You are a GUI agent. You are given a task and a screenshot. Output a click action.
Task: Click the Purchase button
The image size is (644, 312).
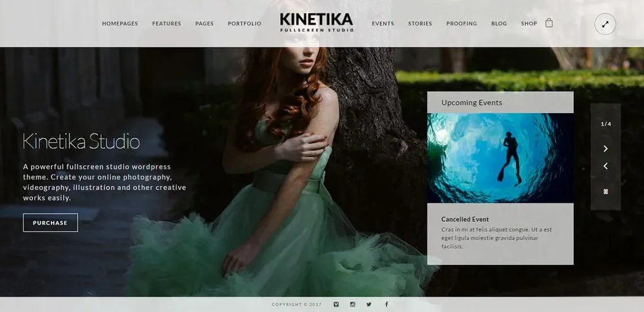[x=50, y=223]
